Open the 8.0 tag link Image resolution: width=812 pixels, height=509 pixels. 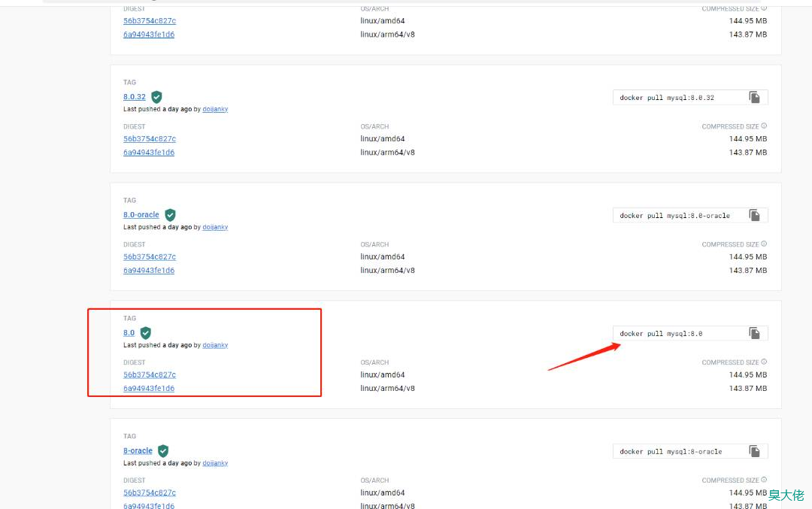[129, 333]
